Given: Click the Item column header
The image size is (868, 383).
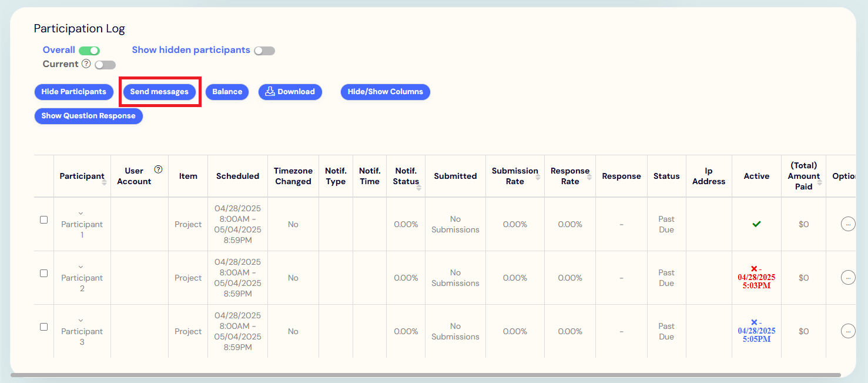Looking at the screenshot, I should (x=188, y=176).
